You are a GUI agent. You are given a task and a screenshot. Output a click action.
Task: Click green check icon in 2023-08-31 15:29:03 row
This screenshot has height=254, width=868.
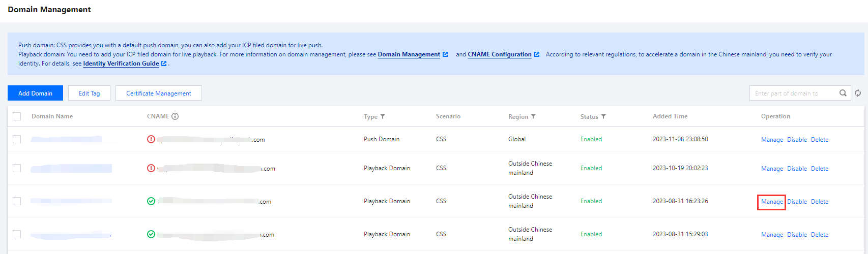tap(151, 234)
